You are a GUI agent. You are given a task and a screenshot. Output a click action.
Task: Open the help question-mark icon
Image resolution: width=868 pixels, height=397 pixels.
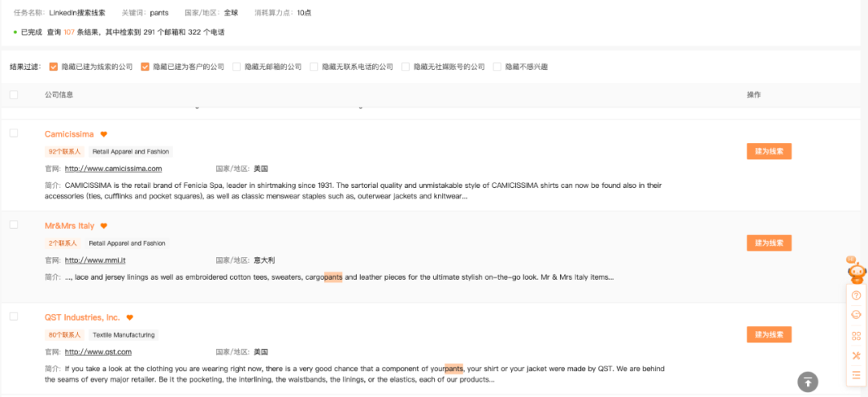(857, 295)
